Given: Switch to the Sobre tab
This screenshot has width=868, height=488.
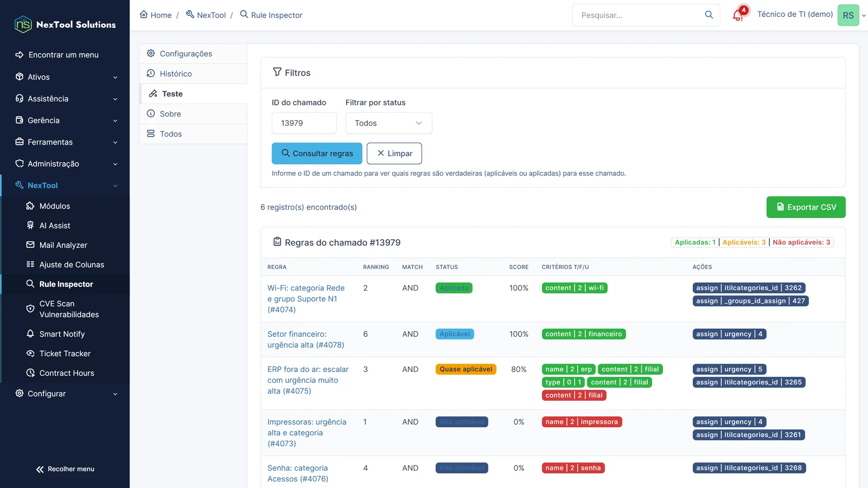Looking at the screenshot, I should pos(193,114).
